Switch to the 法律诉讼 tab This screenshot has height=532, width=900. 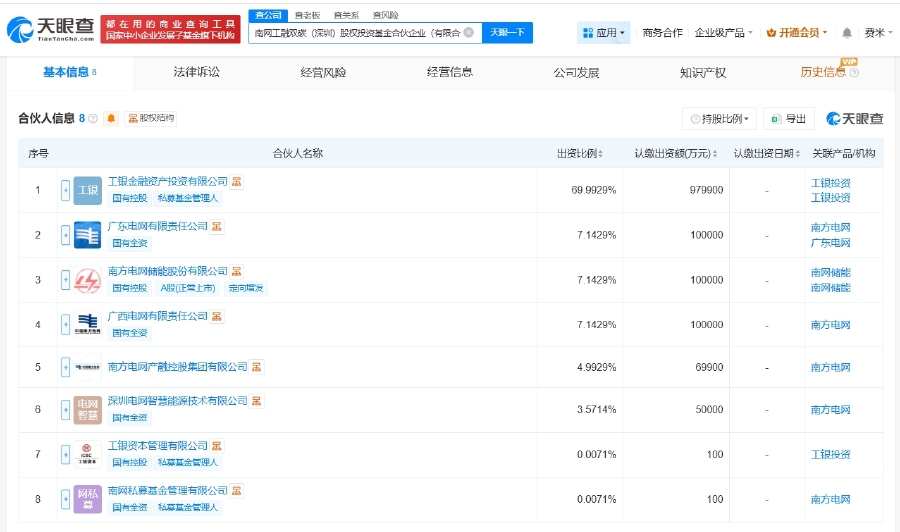click(196, 72)
